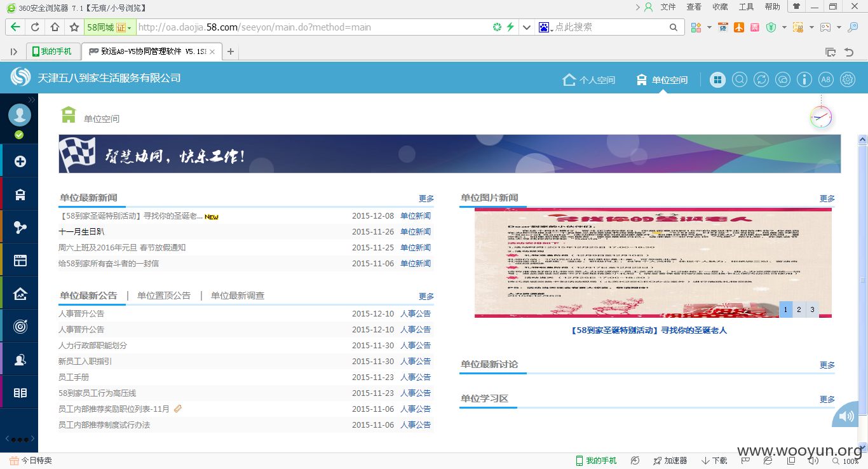Viewport: 868px width, 469px height.
Task: Switch to 个人空间 tab
Action: point(589,80)
